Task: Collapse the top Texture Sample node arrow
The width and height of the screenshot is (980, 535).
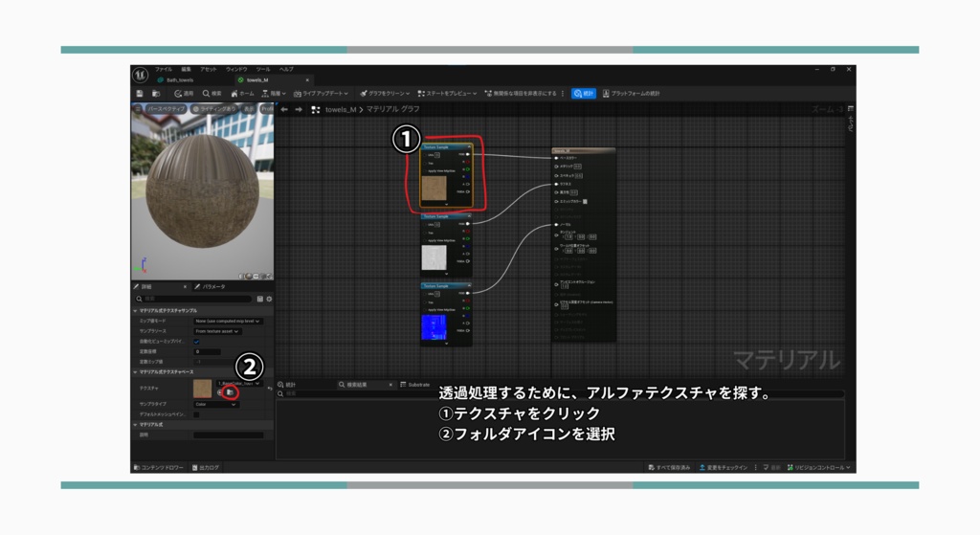Action: tap(469, 147)
